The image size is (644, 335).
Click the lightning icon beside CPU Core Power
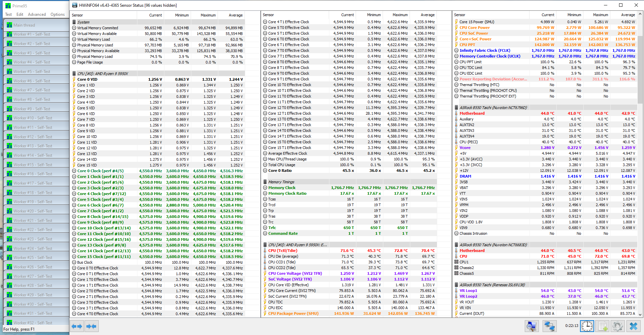(x=456, y=28)
